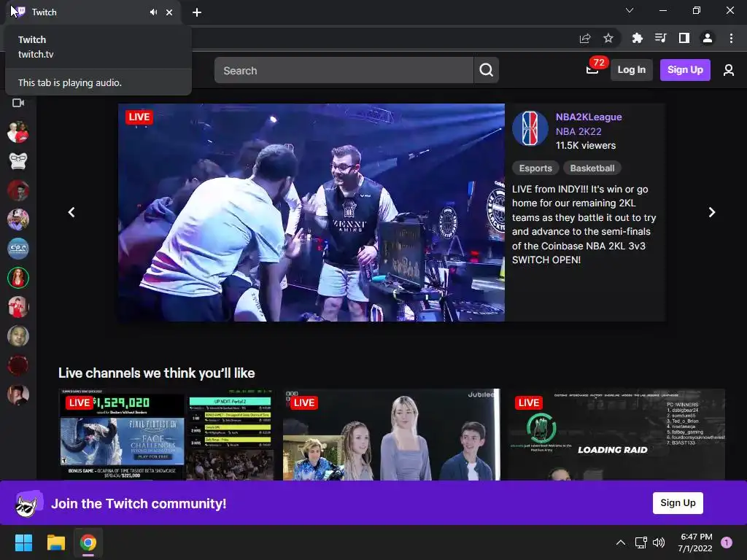Click the Chrome taskbar icon
The image size is (747, 560).
tap(88, 542)
